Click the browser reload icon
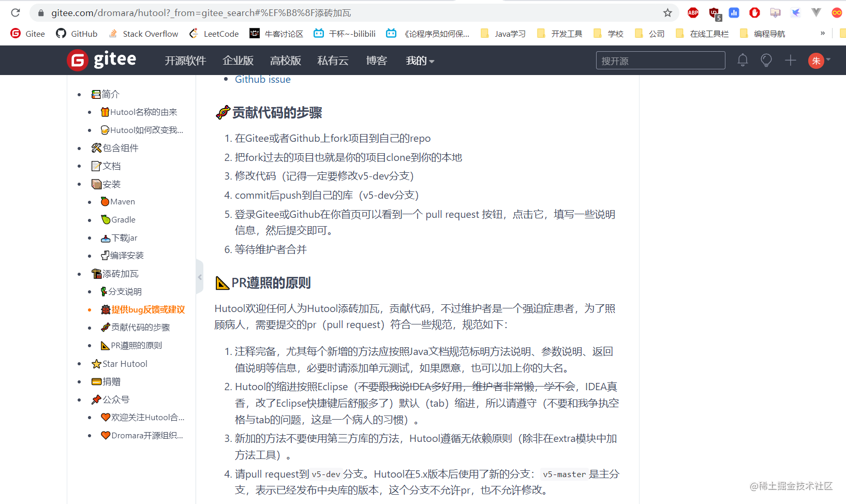 click(x=16, y=12)
